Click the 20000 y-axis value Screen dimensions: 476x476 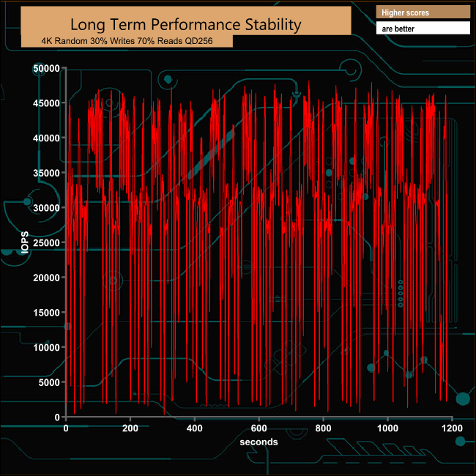(x=46, y=278)
